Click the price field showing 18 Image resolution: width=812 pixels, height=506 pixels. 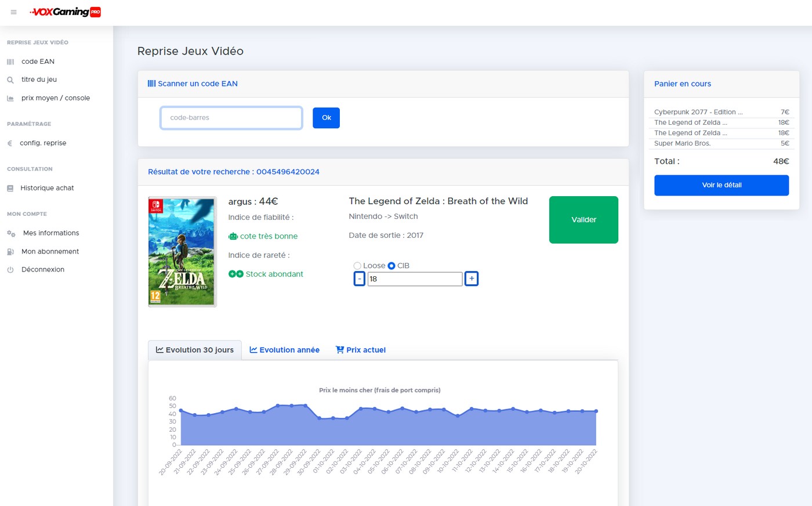[x=415, y=279]
